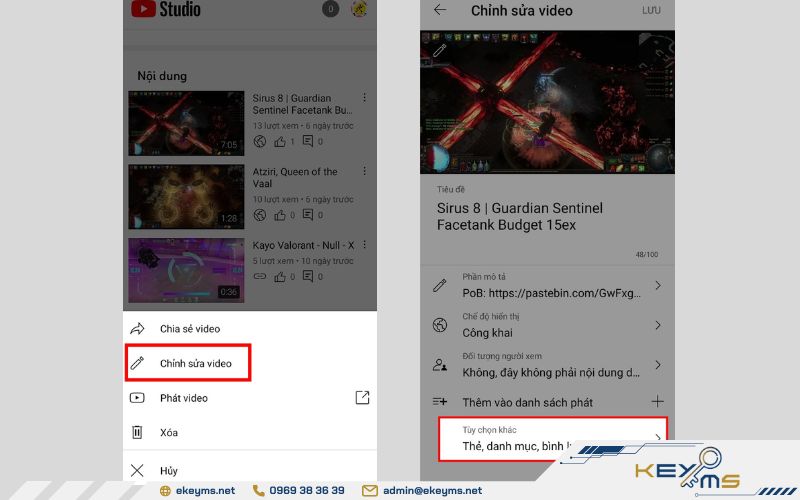Edit the title field Sirus 8 Guardian Sentinel
800x500 pixels.
pos(519,216)
